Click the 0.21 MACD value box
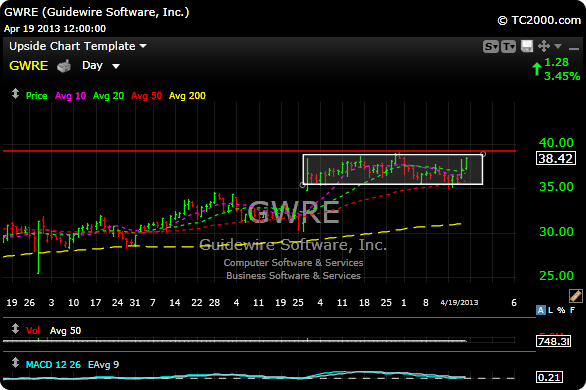 pyautogui.click(x=549, y=377)
